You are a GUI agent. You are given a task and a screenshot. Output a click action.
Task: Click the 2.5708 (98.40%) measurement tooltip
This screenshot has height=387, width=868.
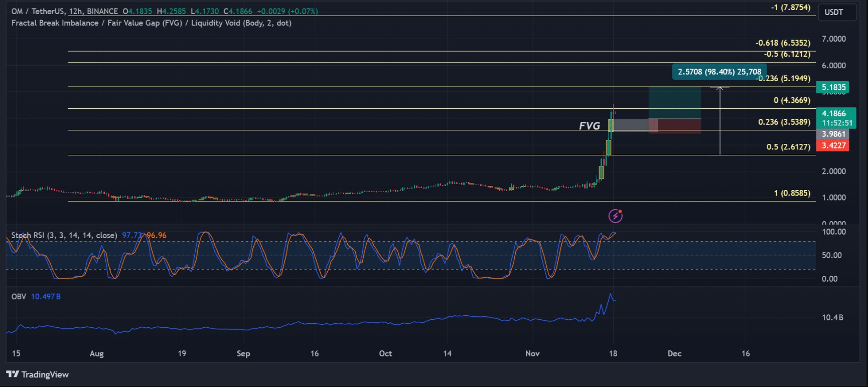719,72
